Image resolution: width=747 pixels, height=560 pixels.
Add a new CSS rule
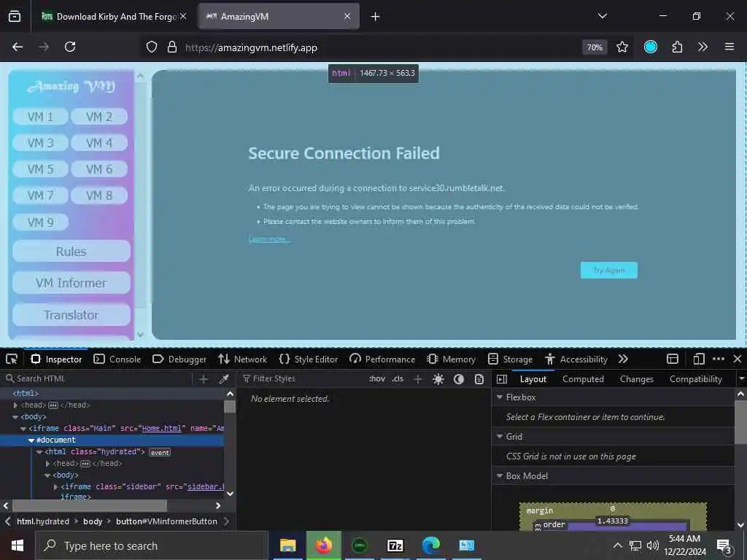click(418, 379)
